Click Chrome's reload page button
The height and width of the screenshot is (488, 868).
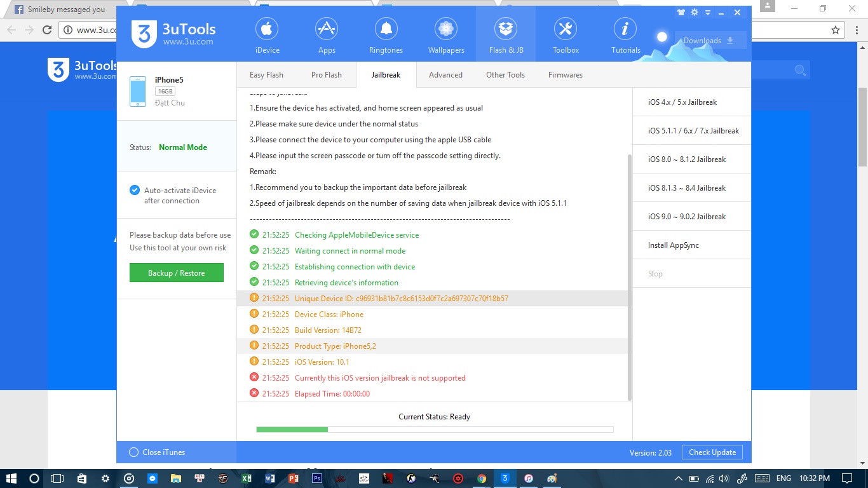(x=46, y=30)
